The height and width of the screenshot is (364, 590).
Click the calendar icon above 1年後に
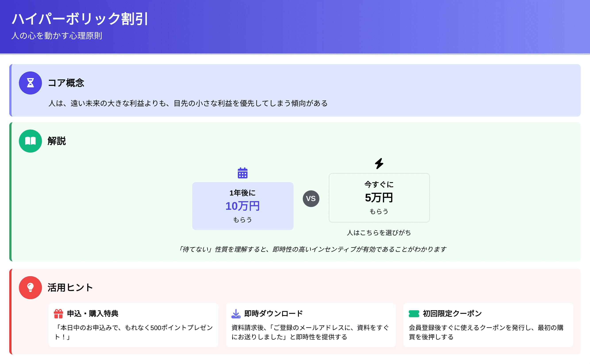[242, 173]
